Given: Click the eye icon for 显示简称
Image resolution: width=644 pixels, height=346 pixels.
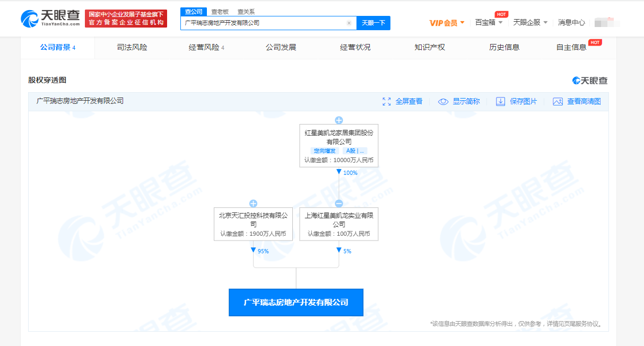Looking at the screenshot, I should 443,101.
